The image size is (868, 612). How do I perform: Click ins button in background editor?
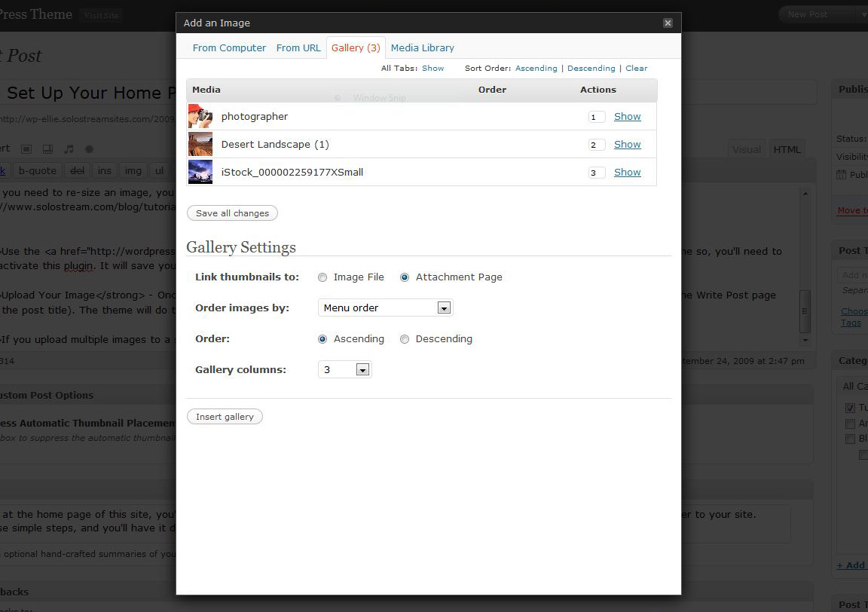click(x=105, y=170)
